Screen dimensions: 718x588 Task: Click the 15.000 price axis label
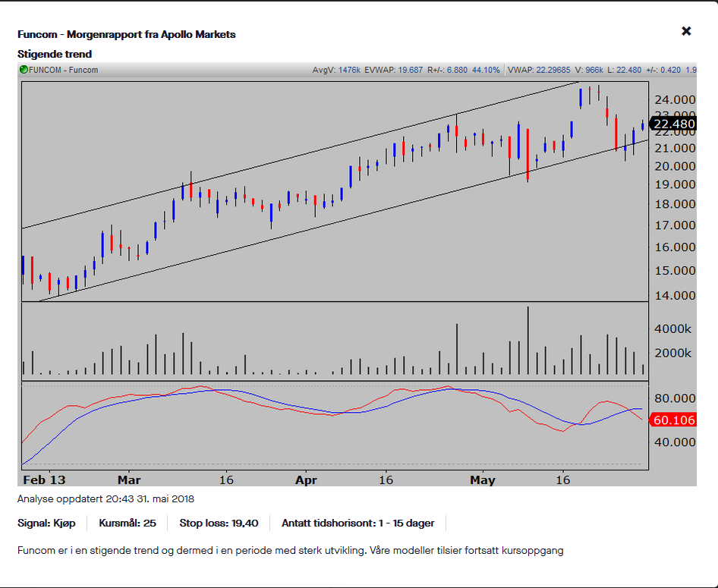(675, 270)
